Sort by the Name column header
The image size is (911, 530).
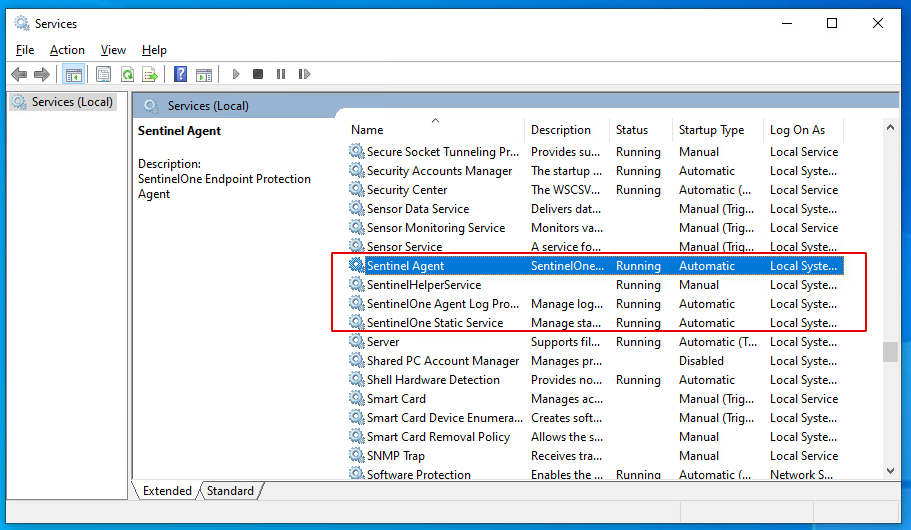point(436,130)
